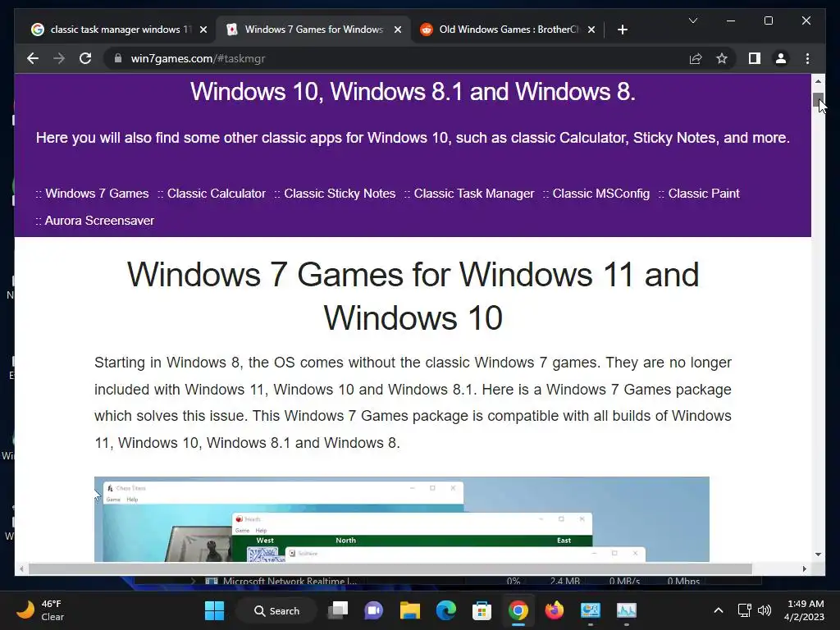Open the volume tray icon
The height and width of the screenshot is (630, 840).
click(765, 610)
